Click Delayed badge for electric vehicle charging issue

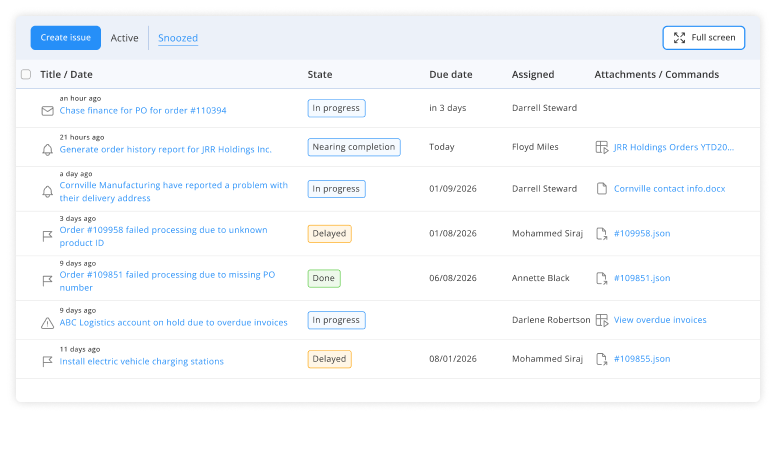[330, 359]
